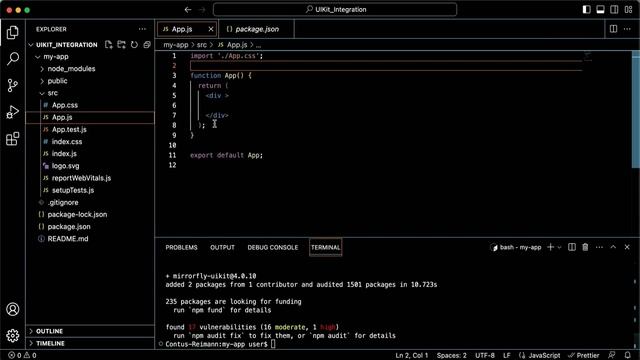This screenshot has width=640, height=360.
Task: Open editor more actions menu
Action: pyautogui.click(x=627, y=29)
